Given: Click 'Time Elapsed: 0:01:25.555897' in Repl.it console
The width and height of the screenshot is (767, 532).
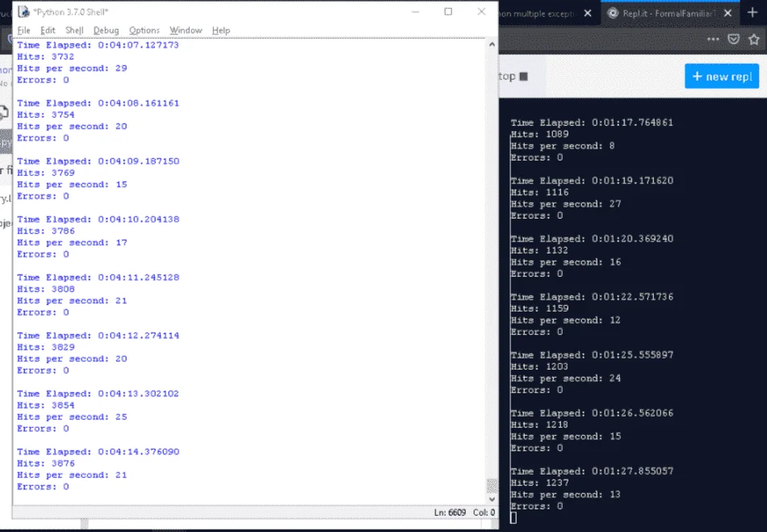Looking at the screenshot, I should 592,355.
